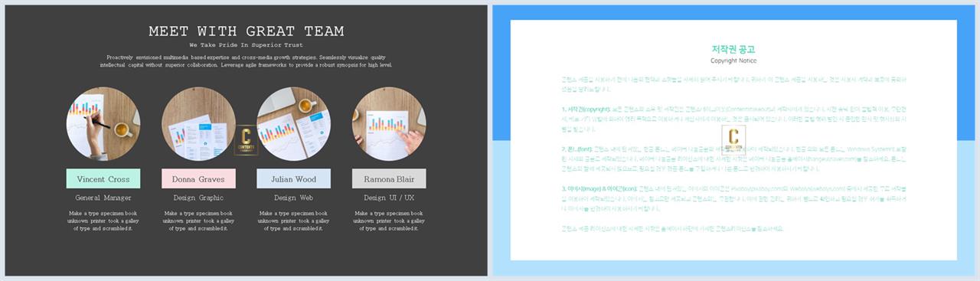
Task: Click the 'Proactively envisioned multimedia' intro paragraph
Action: coord(246,61)
